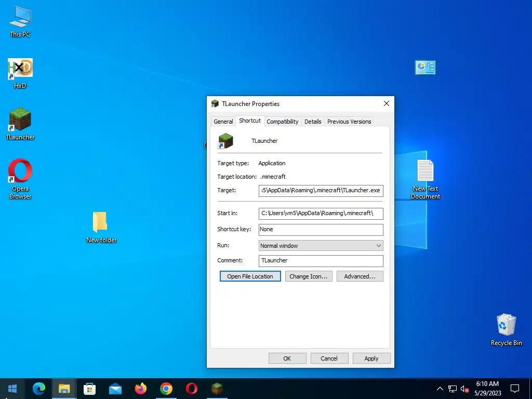The width and height of the screenshot is (532, 399).
Task: Close the TLauncher Properties window
Action: click(386, 103)
